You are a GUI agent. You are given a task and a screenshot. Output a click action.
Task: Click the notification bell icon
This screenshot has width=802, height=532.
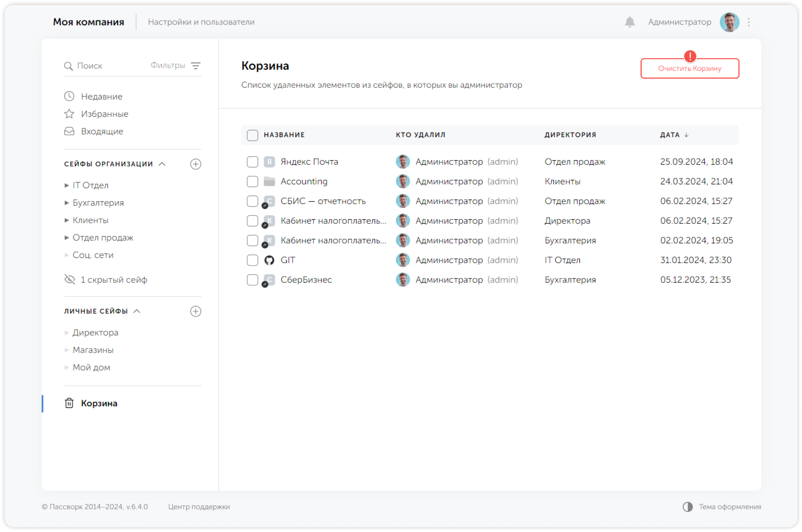[x=629, y=22]
